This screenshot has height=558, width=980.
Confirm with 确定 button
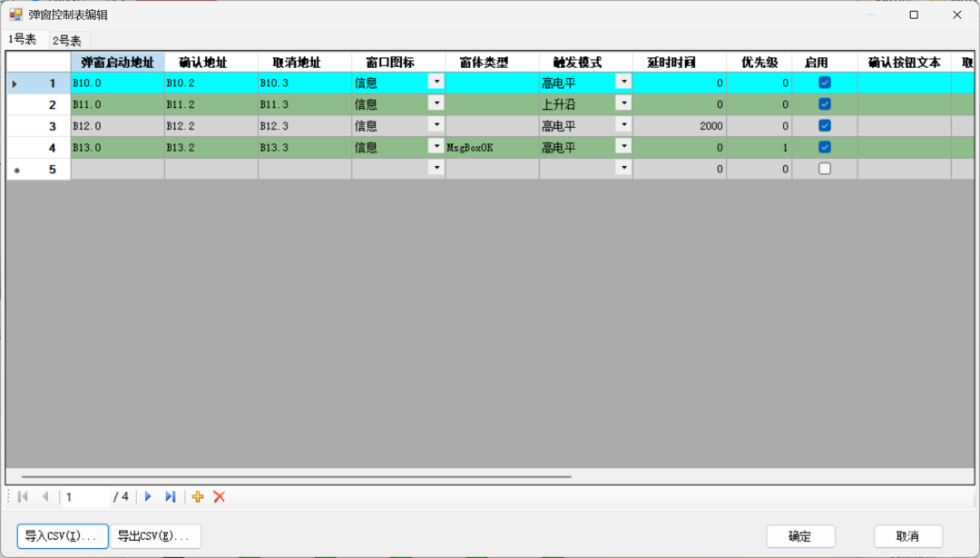click(x=800, y=536)
